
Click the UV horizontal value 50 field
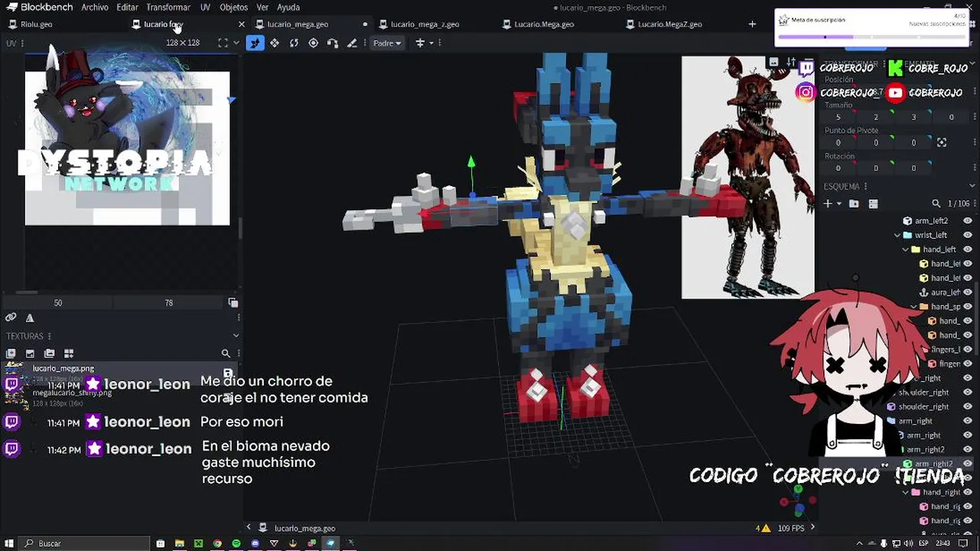point(58,303)
